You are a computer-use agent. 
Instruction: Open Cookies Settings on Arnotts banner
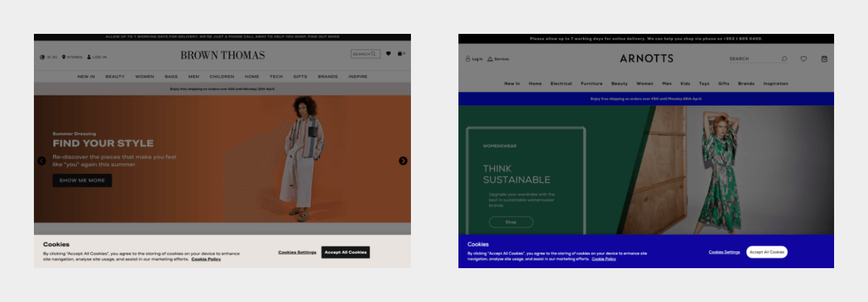click(724, 252)
